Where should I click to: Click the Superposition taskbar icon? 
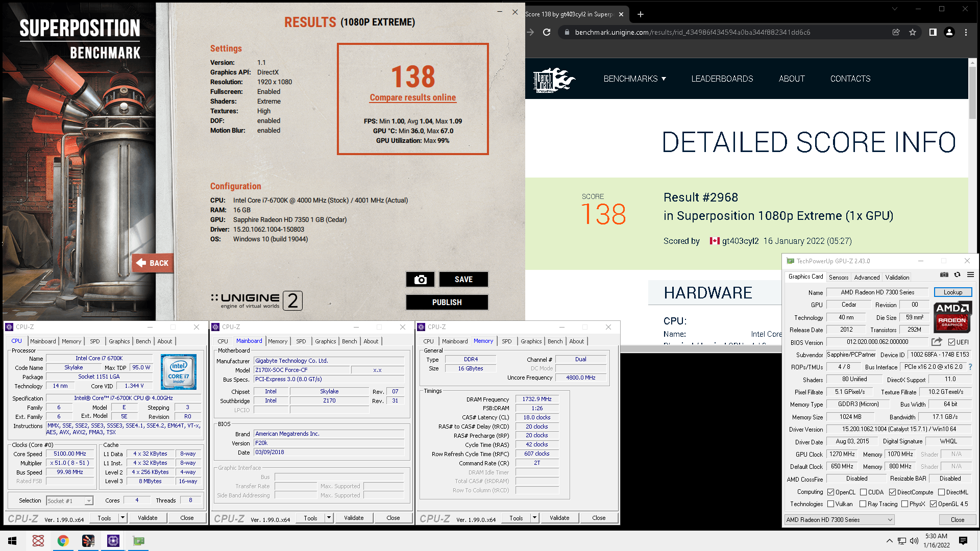click(88, 541)
